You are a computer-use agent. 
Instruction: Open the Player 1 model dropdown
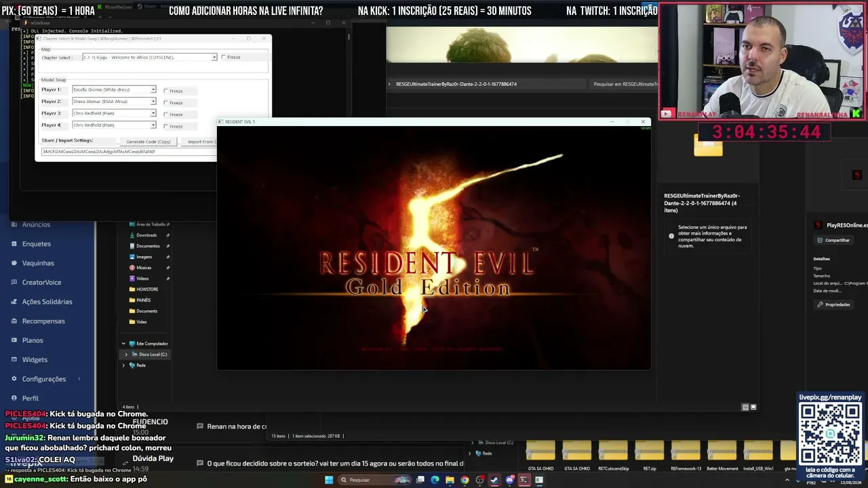pyautogui.click(x=114, y=89)
